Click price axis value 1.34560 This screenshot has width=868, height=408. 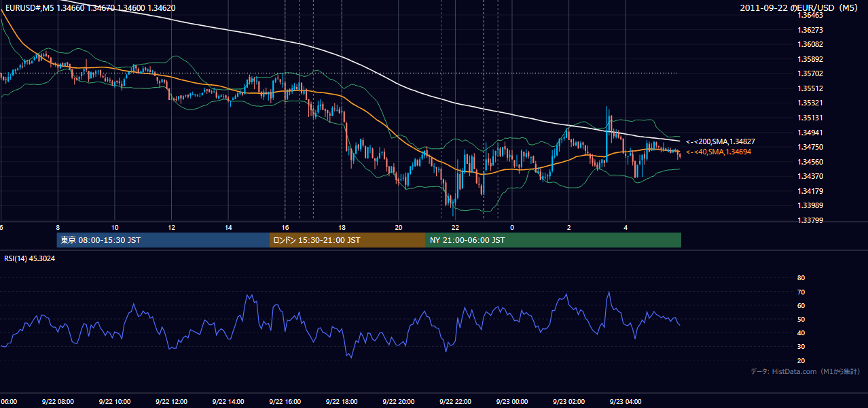click(810, 162)
